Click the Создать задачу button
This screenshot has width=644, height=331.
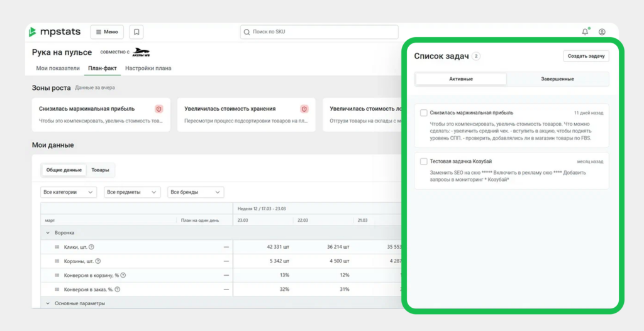pos(586,56)
